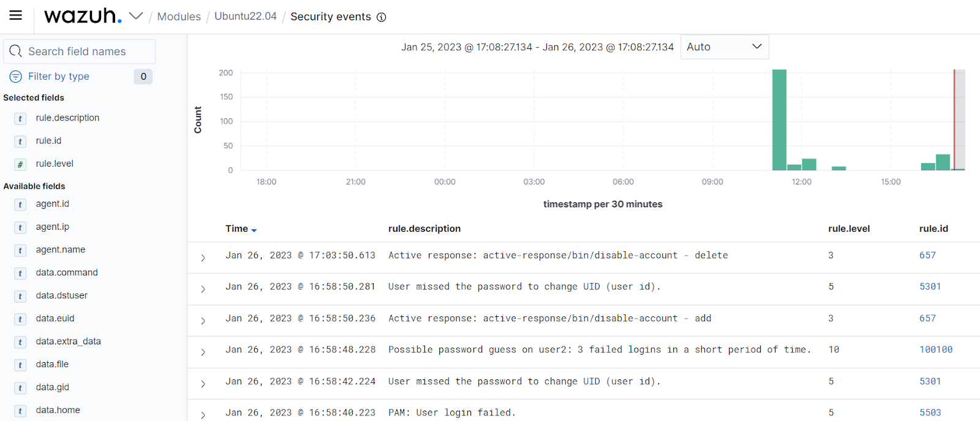Open the Auto interval dropdown
Viewport: 980px width, 421px height.
(725, 47)
